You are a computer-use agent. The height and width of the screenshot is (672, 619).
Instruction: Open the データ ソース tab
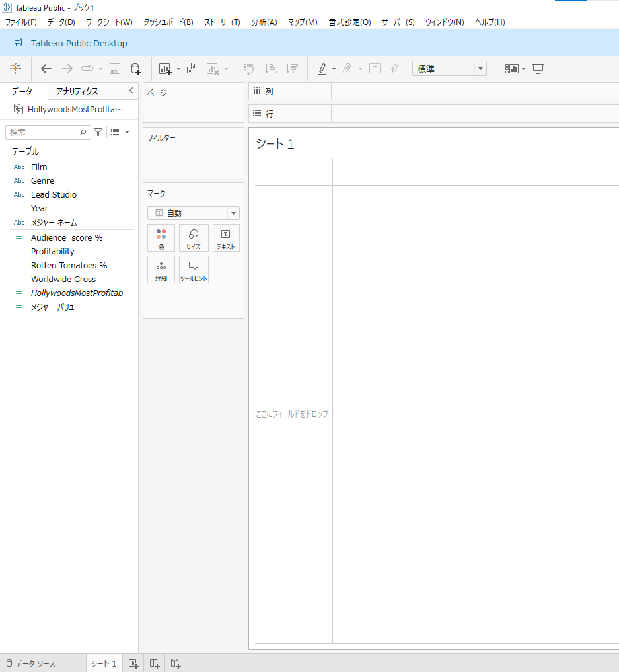[x=31, y=663]
